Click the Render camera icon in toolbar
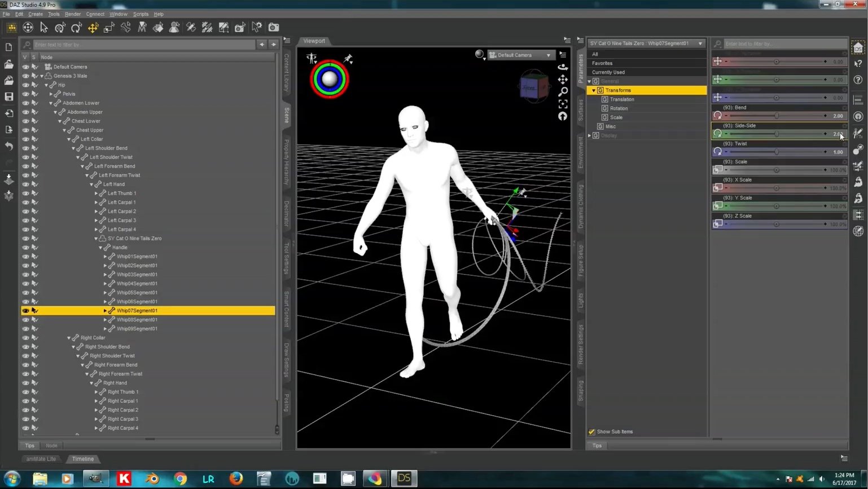 point(274,27)
